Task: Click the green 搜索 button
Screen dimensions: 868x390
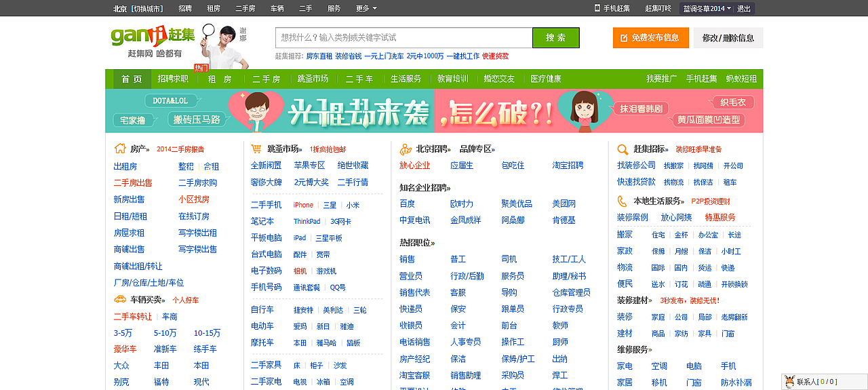Action: point(556,38)
